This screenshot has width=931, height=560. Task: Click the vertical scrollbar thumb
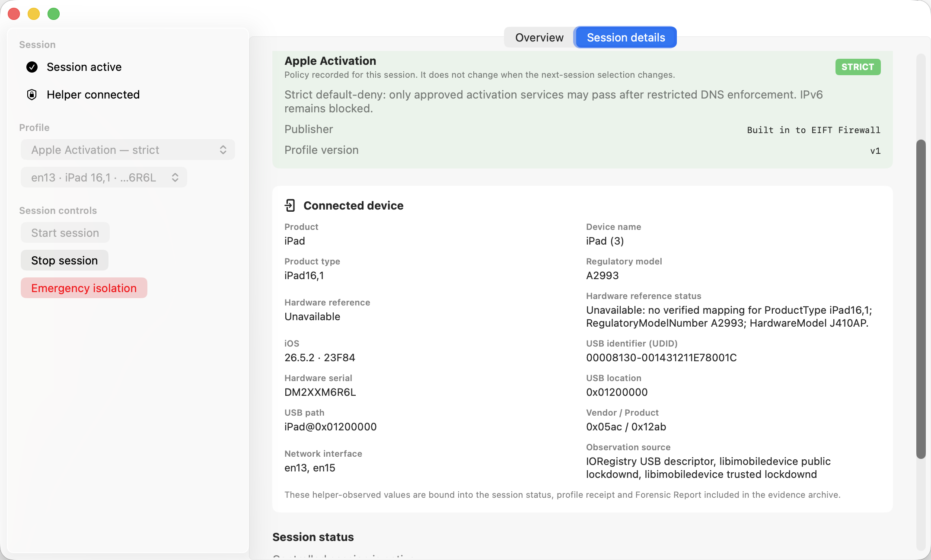pos(921,299)
